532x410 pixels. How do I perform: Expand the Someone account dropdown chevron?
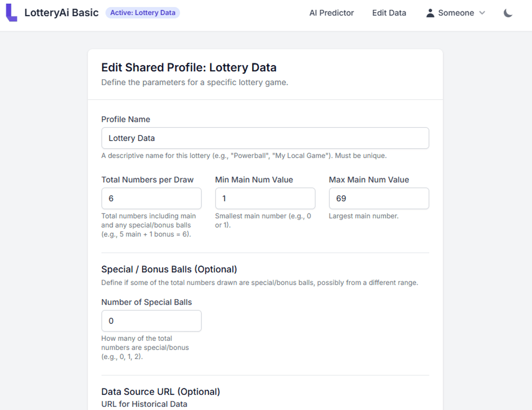482,13
